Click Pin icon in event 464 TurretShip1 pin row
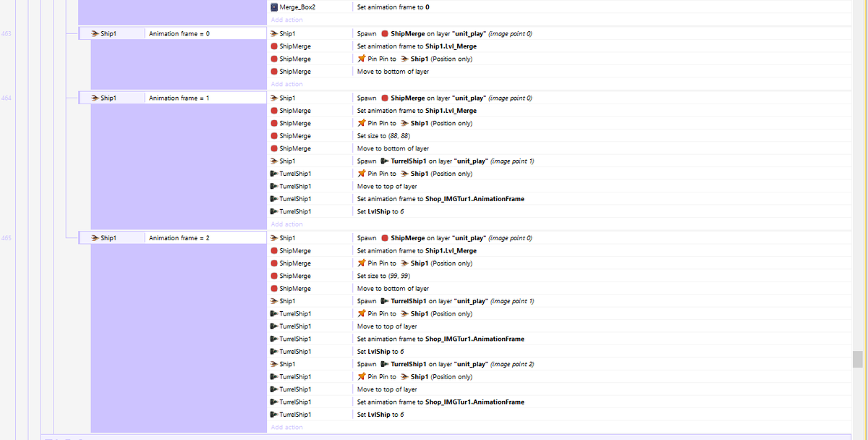 362,174
